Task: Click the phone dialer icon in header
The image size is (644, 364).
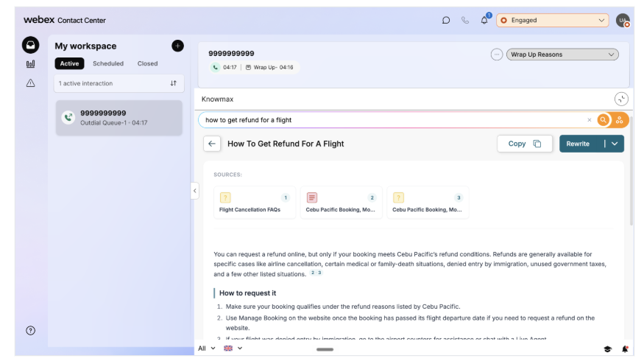Action: tap(465, 20)
